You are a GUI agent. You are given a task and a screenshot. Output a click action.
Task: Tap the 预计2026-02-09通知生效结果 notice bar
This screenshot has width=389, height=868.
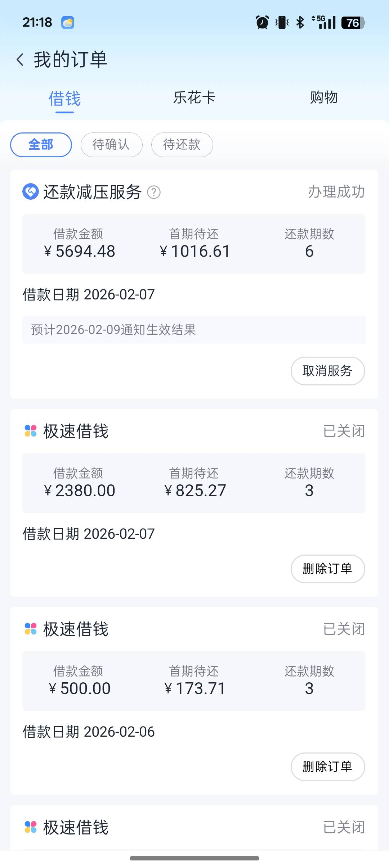194,330
